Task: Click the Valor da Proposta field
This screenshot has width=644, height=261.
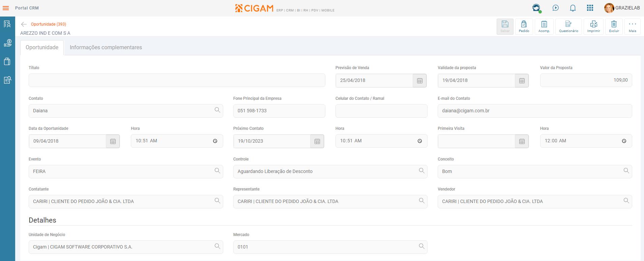Action: click(586, 80)
